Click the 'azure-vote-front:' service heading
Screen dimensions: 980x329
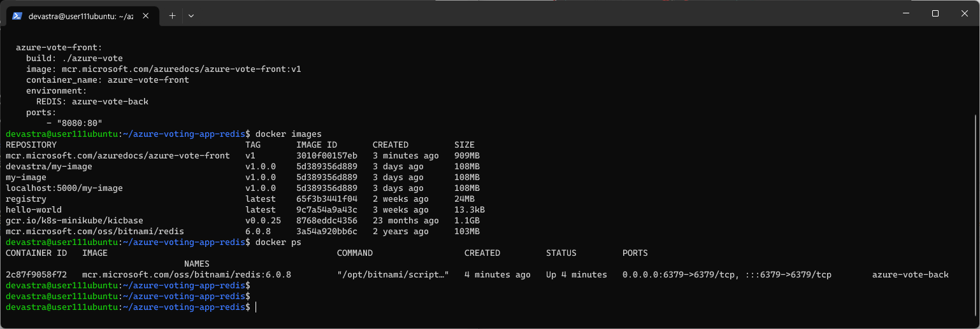pos(59,48)
